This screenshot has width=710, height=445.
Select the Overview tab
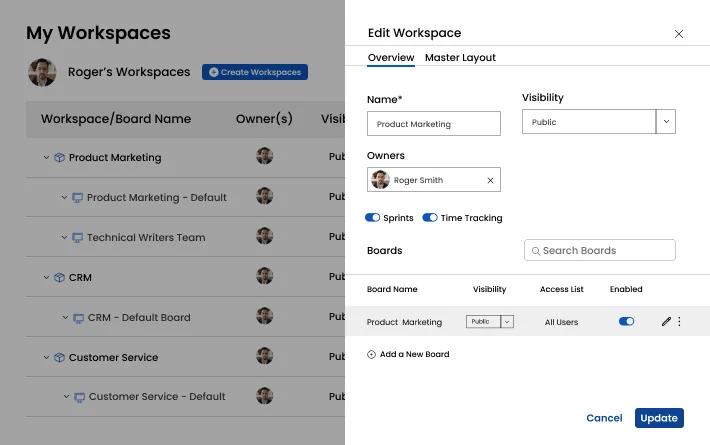391,58
